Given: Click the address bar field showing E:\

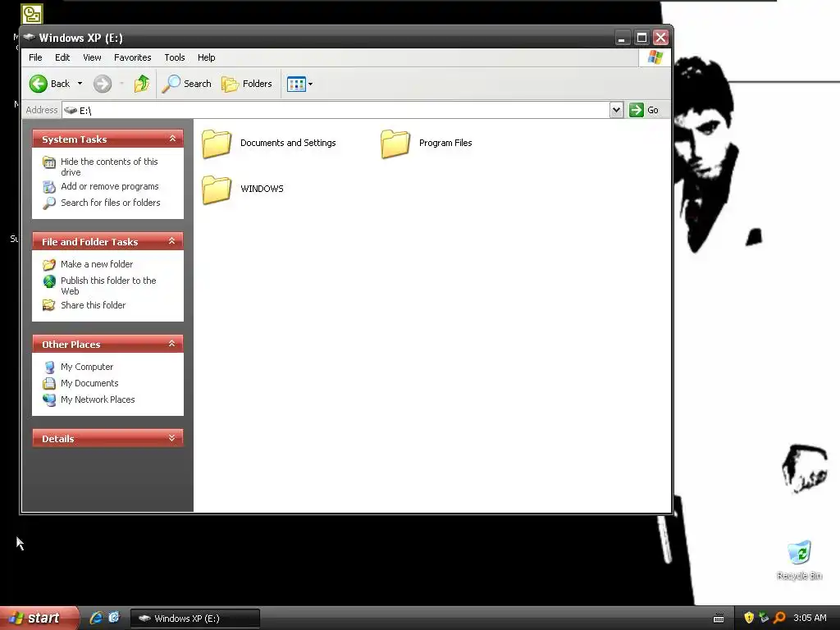Looking at the screenshot, I should click(336, 111).
